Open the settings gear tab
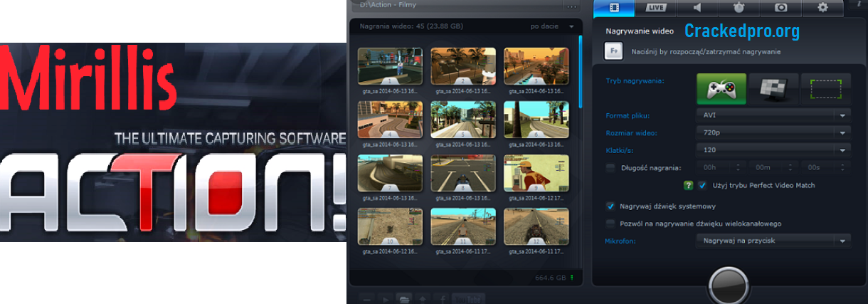 [x=822, y=8]
